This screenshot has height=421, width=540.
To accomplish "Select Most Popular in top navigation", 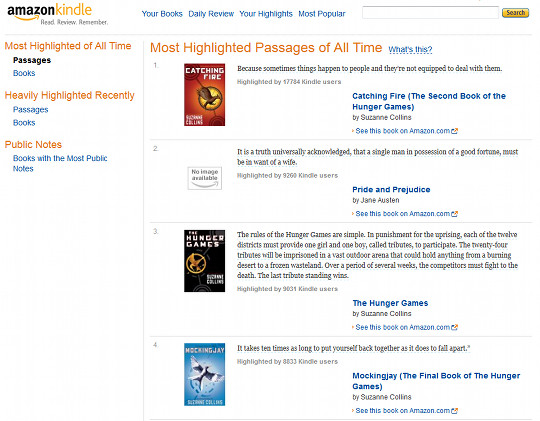I will click(322, 14).
